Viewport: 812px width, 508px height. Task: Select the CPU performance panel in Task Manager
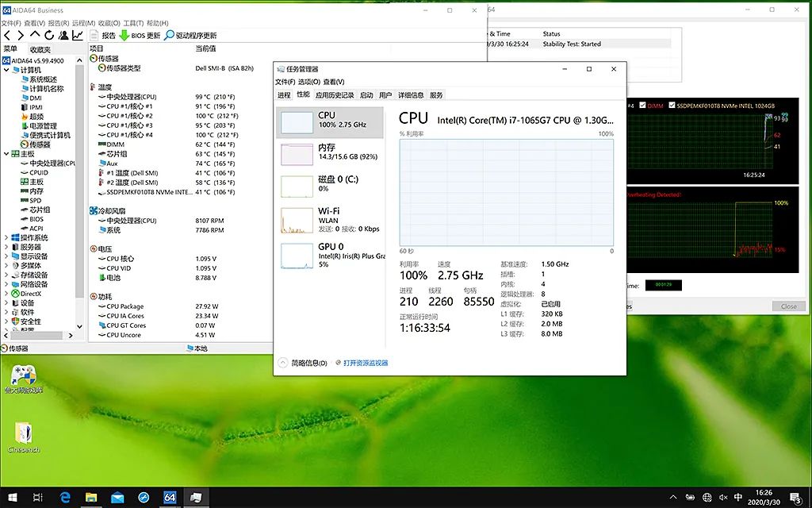point(330,122)
